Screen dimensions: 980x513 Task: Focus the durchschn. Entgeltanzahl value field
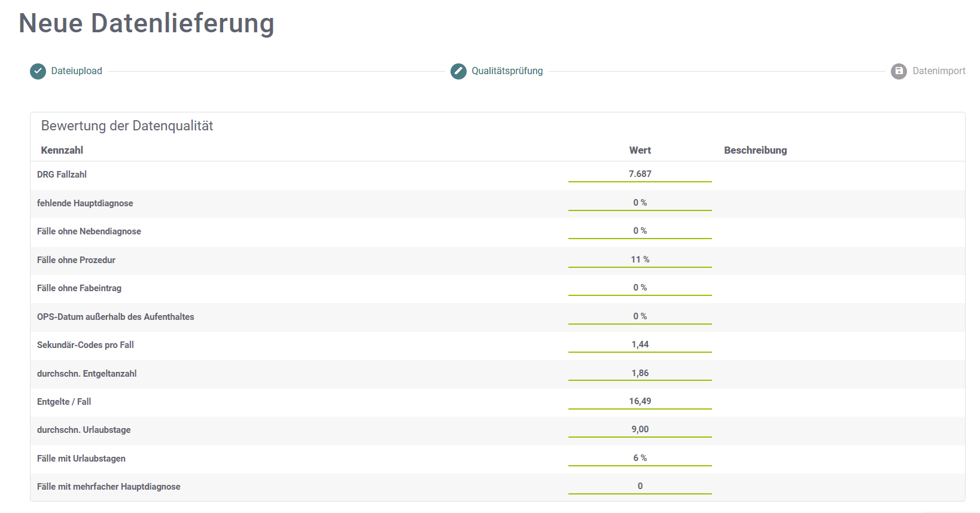(640, 373)
